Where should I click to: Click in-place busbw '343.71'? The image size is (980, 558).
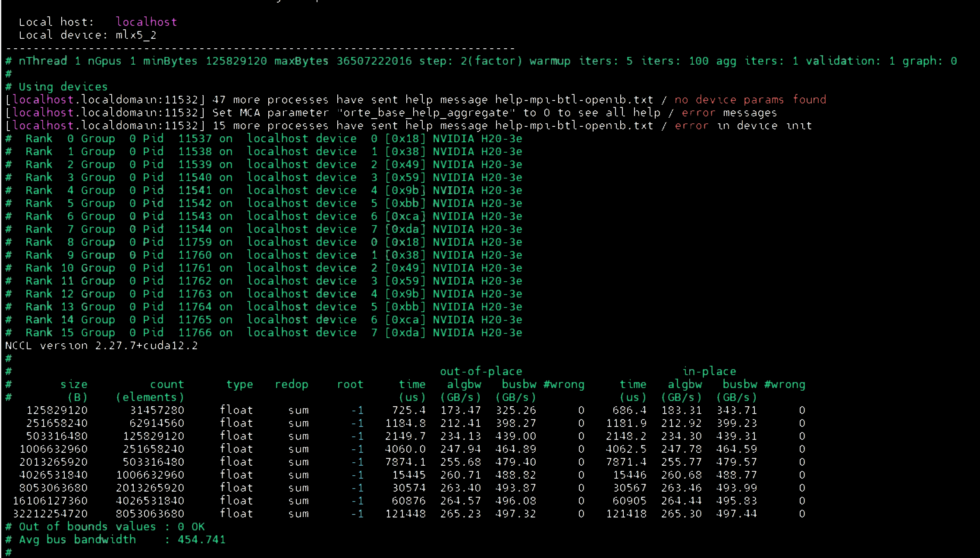point(737,410)
